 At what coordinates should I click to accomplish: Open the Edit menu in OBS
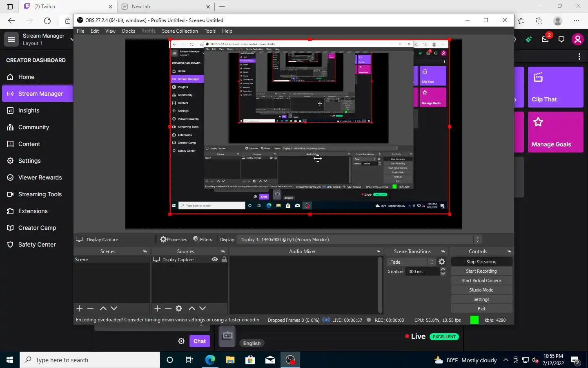tap(95, 31)
